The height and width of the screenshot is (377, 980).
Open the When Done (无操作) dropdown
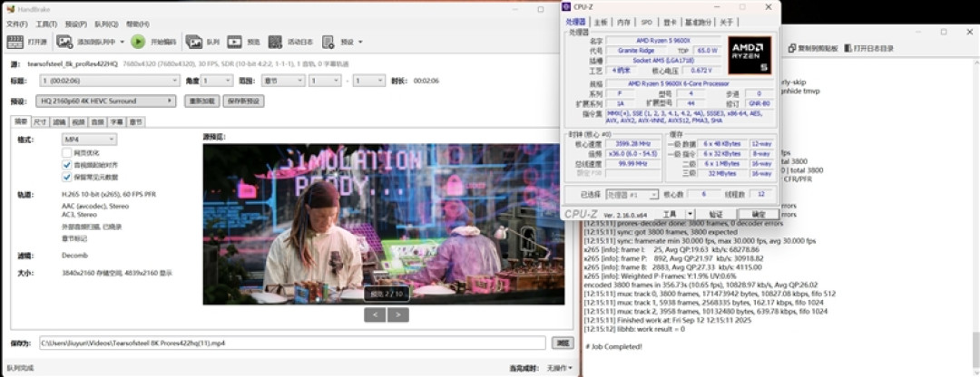559,368
